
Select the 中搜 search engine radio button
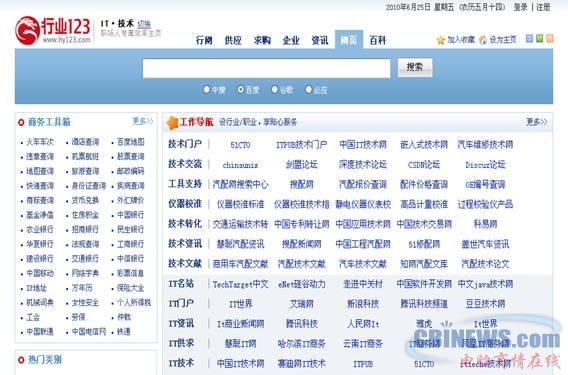coord(206,89)
